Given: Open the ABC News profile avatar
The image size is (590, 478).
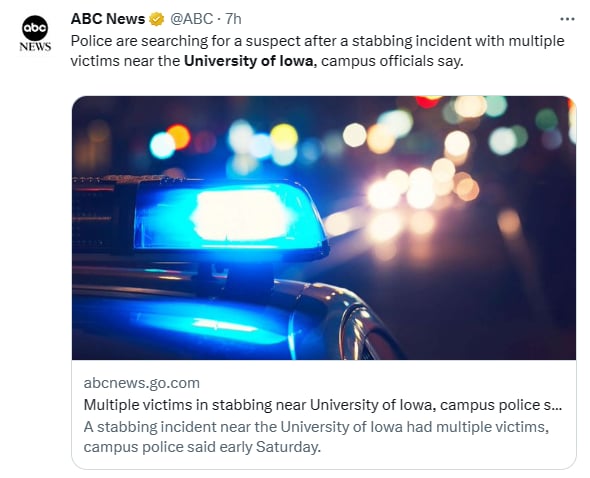Looking at the screenshot, I should [x=35, y=33].
